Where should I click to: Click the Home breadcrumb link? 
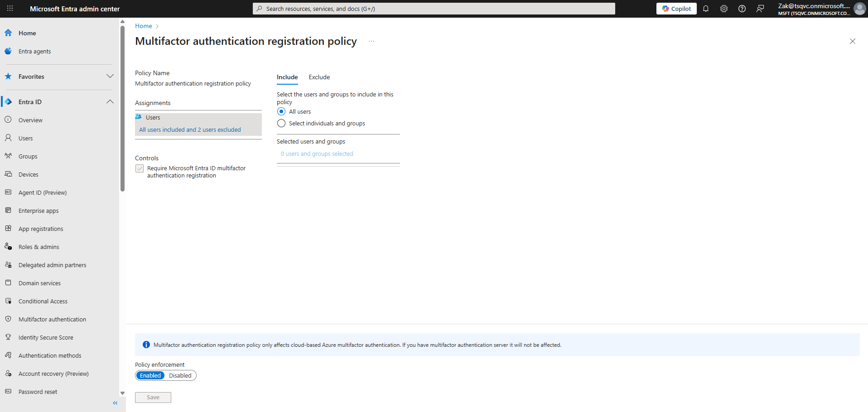(x=143, y=26)
